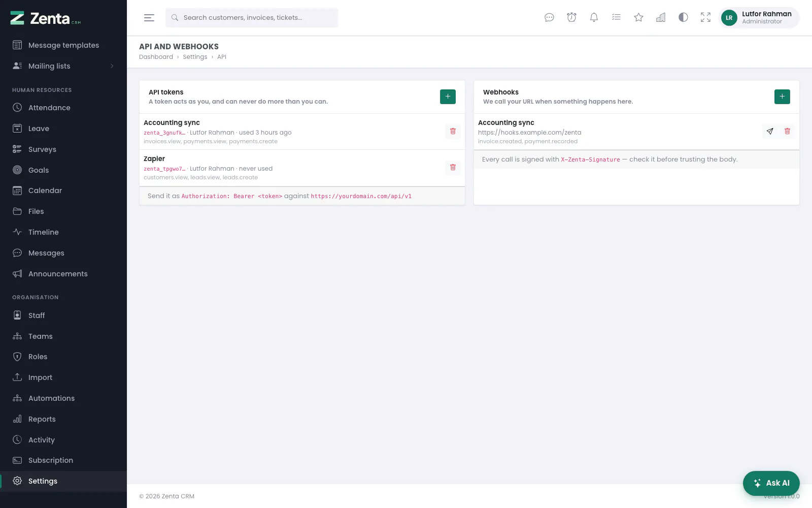Open the chat messages icon in header
Viewport: 812px width, 508px height.
[549, 18]
